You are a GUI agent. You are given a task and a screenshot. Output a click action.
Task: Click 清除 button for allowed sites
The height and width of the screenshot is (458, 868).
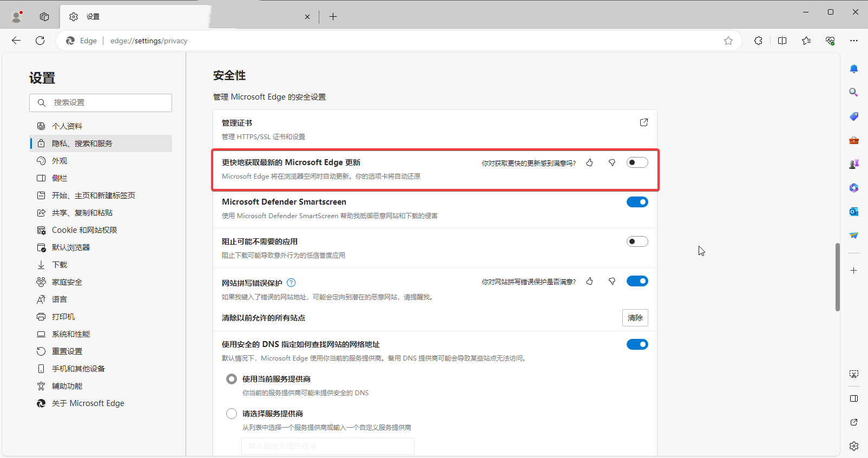[635, 318]
